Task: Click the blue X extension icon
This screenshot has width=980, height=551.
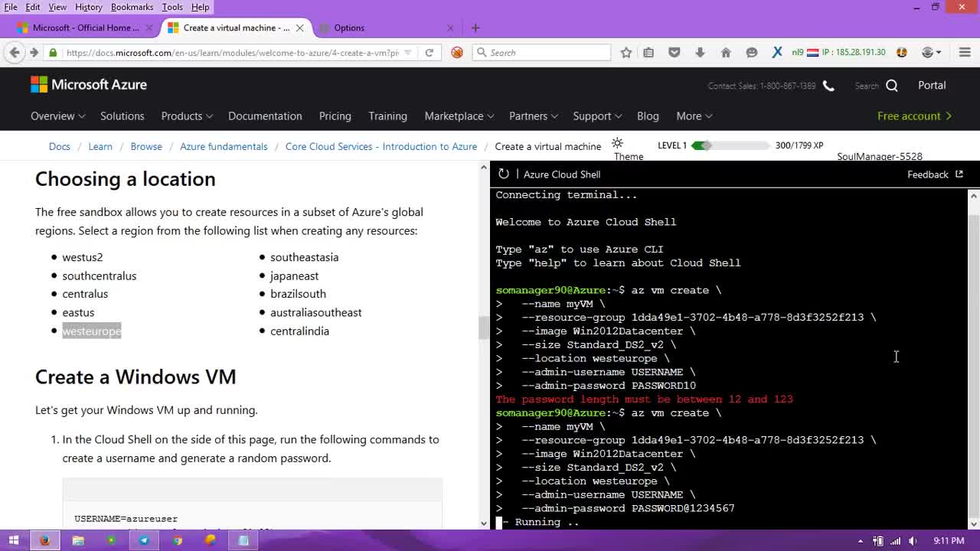Action: point(777,52)
